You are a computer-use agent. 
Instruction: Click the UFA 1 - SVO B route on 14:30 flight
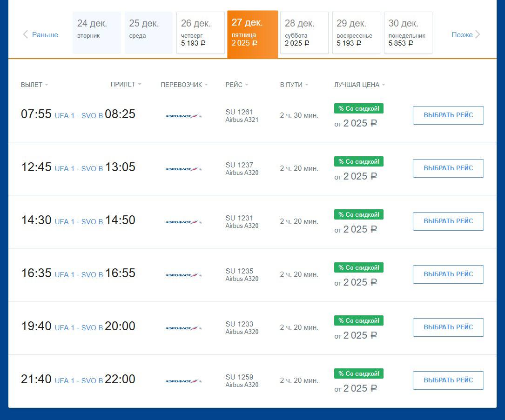point(79,221)
